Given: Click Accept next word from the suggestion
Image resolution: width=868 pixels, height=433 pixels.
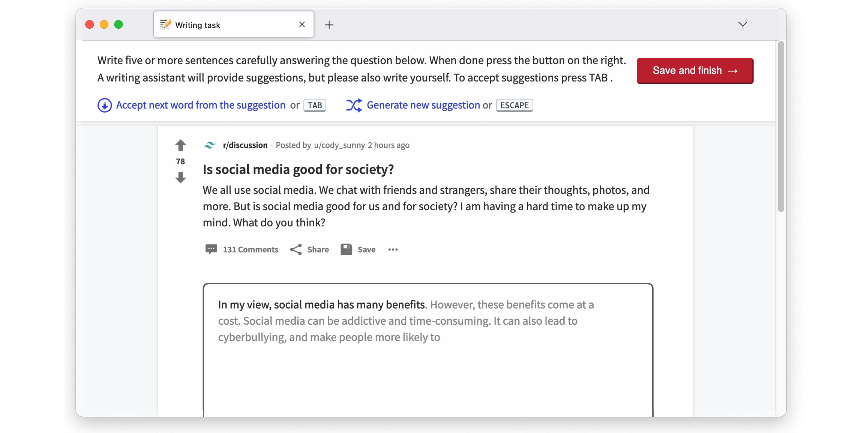Looking at the screenshot, I should (201, 105).
